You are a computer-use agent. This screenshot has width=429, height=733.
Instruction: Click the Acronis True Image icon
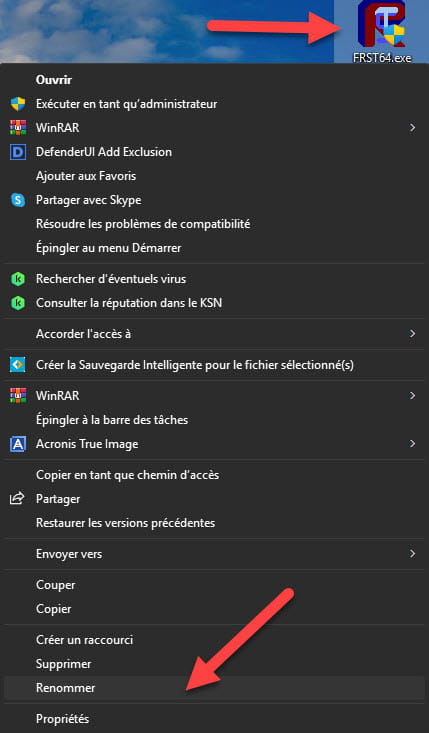[18, 444]
